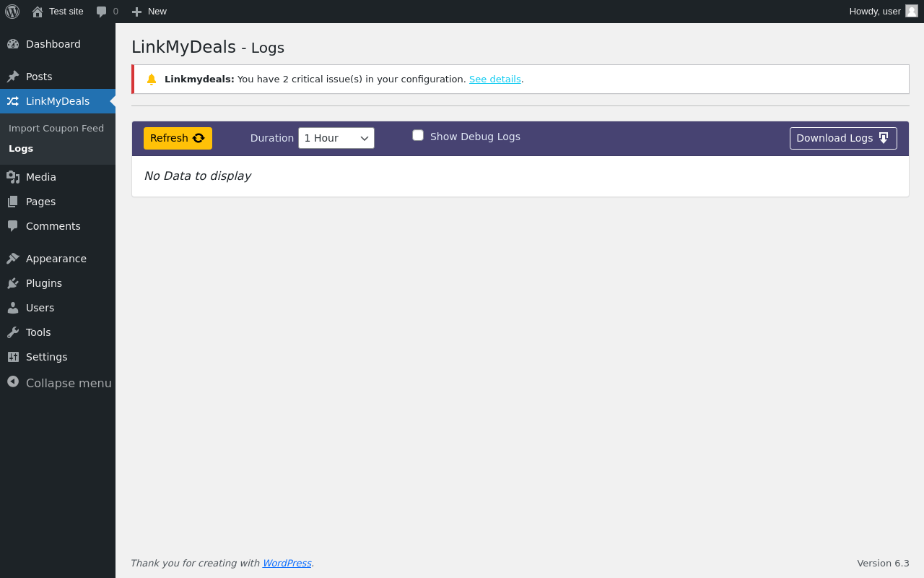Click the No Data to display text
The width and height of the screenshot is (924, 578).
coord(197,176)
